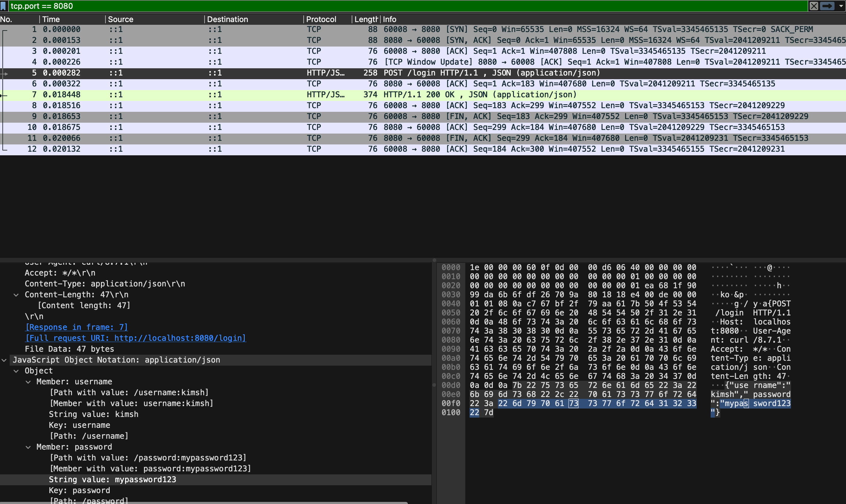
Task: Collapse the JavaScript Object Notation section
Action: point(4,360)
